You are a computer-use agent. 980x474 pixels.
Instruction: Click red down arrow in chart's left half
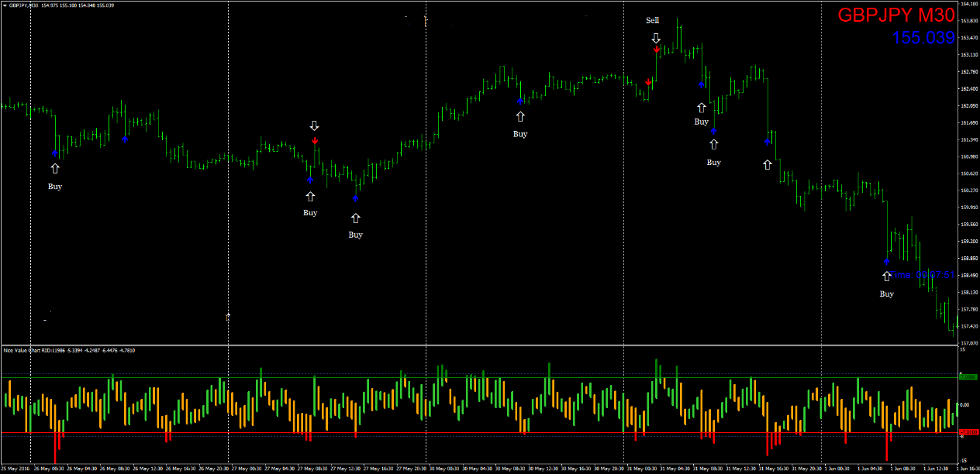click(315, 140)
